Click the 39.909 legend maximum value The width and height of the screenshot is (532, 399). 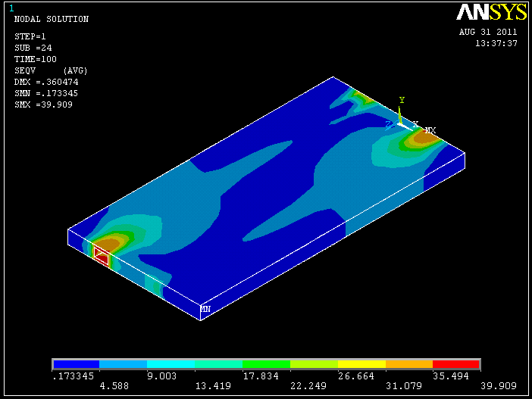pyautogui.click(x=498, y=385)
